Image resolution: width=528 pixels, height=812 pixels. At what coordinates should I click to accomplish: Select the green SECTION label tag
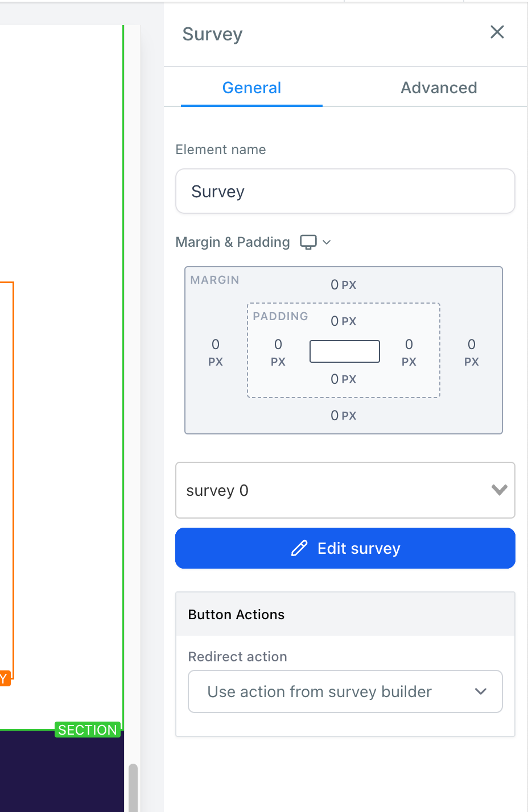click(88, 730)
